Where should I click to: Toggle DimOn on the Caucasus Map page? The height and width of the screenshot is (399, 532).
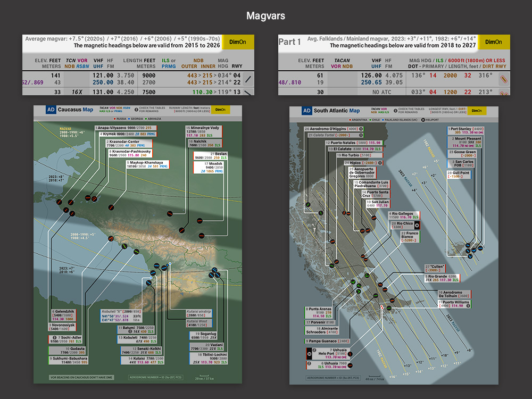220,110
